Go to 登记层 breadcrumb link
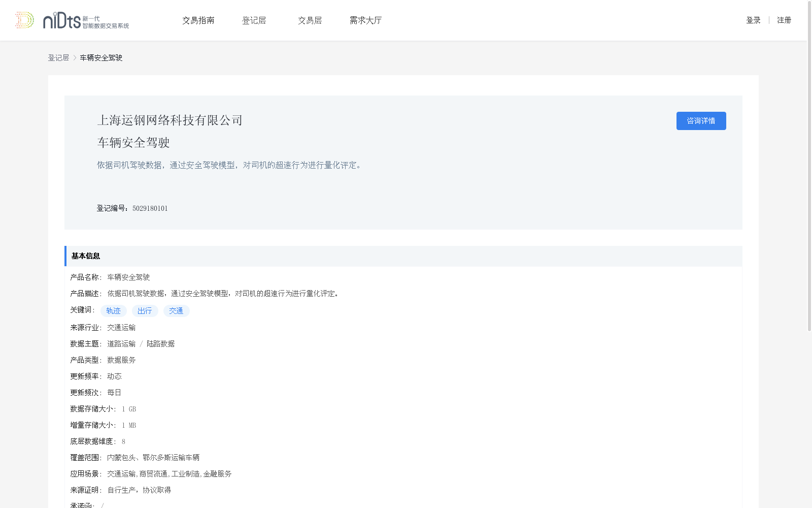812x508 pixels. pos(58,58)
